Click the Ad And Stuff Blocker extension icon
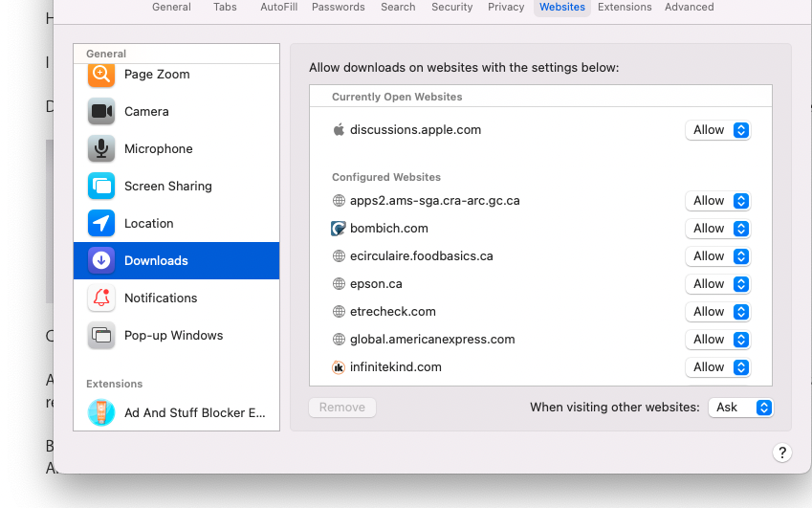The height and width of the screenshot is (508, 812). click(x=101, y=413)
